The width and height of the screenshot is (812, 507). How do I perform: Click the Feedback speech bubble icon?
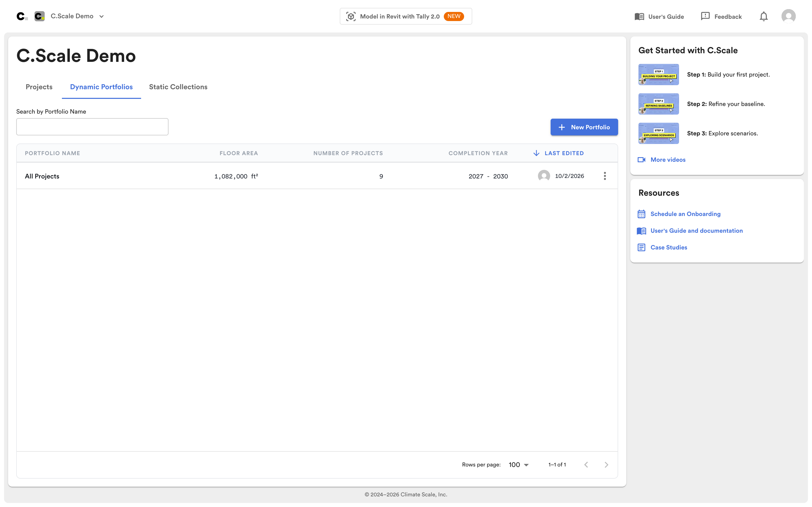[705, 16]
